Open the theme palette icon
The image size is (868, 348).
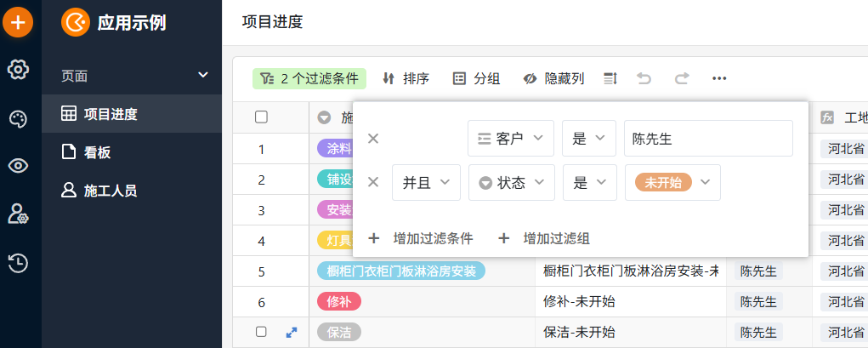pyautogui.click(x=18, y=118)
